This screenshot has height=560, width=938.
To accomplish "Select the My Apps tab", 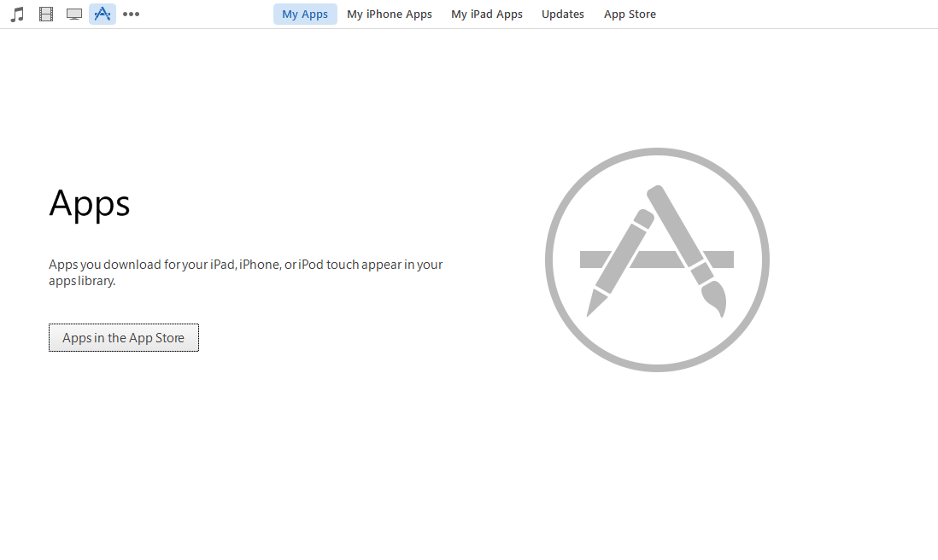I will (305, 14).
